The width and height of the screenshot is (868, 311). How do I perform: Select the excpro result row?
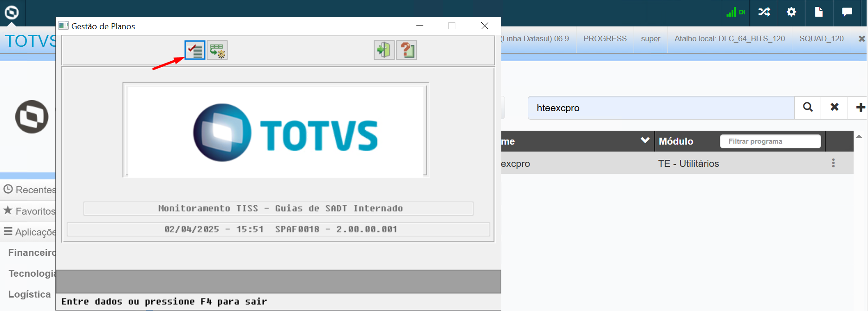677,163
